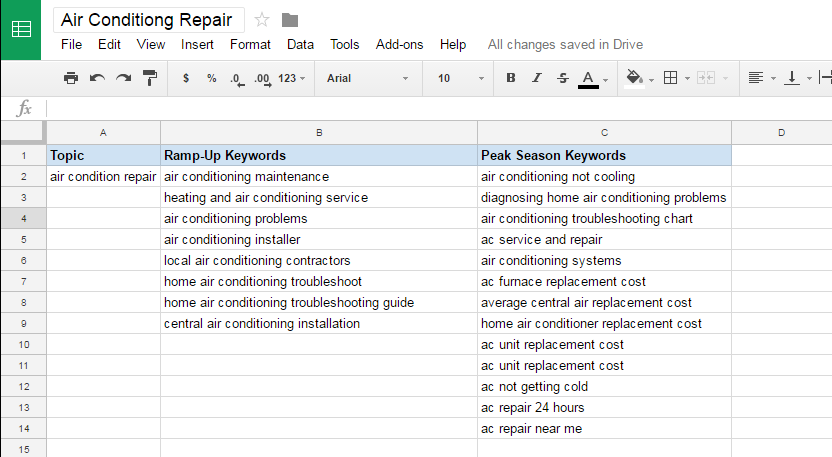Viewport: 832px width, 457px height.
Task: Select column D header
Action: [782, 133]
